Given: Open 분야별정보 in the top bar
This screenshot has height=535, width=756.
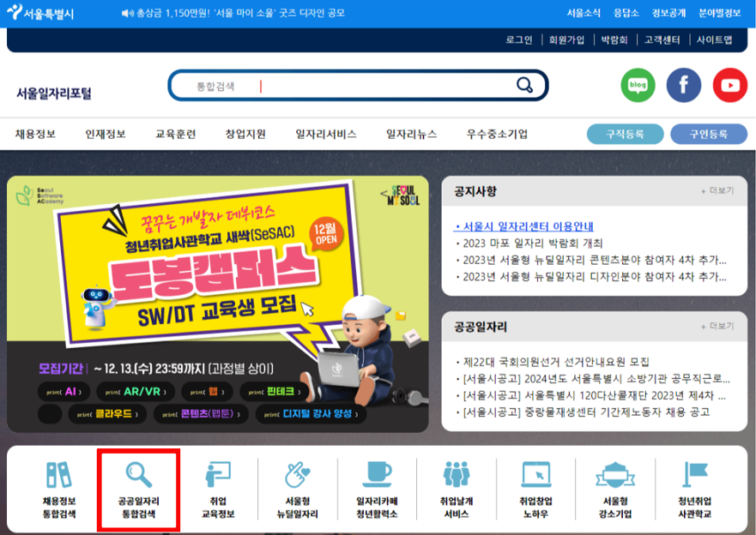Looking at the screenshot, I should [719, 13].
